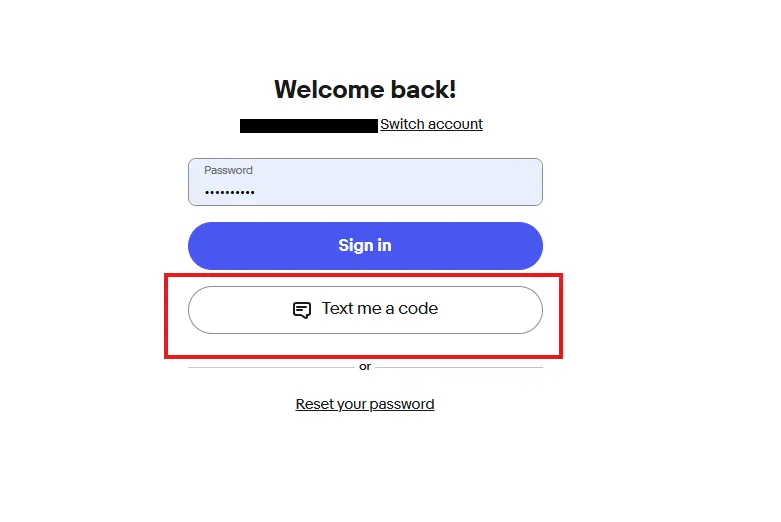
Task: Request an SMS code via Text me a code
Action: tap(365, 310)
